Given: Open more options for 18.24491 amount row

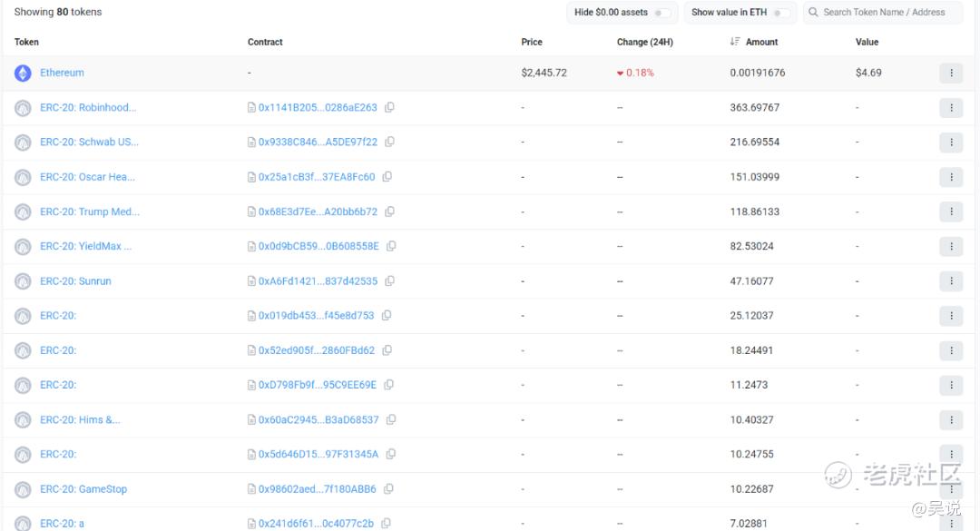Looking at the screenshot, I should pyautogui.click(x=951, y=350).
